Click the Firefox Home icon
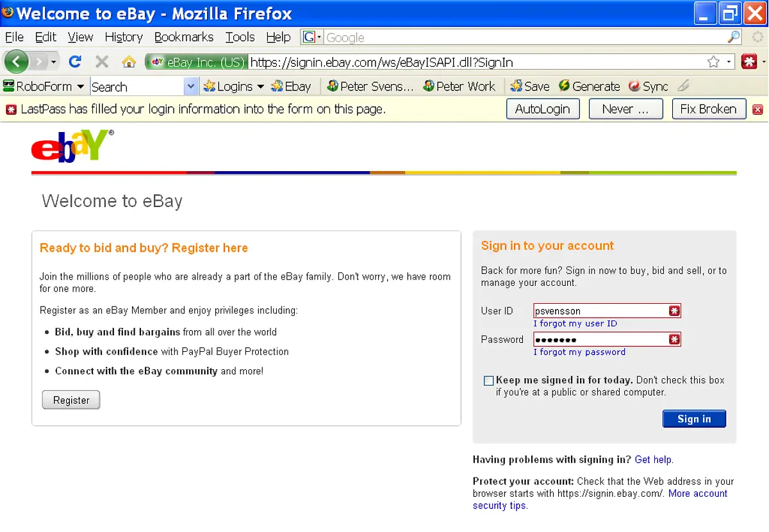The width and height of the screenshot is (769, 532). (129, 62)
